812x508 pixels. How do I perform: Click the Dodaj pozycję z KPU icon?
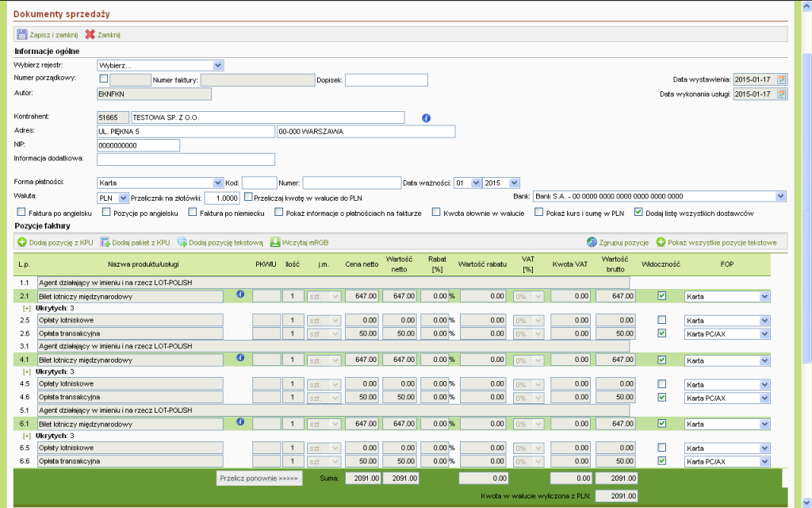click(22, 242)
